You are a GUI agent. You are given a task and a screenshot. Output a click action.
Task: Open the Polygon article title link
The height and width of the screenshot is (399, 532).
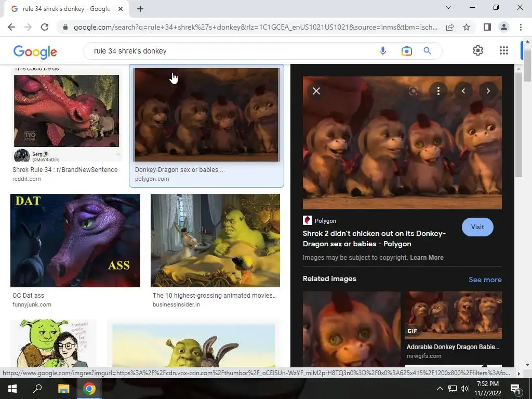(374, 238)
